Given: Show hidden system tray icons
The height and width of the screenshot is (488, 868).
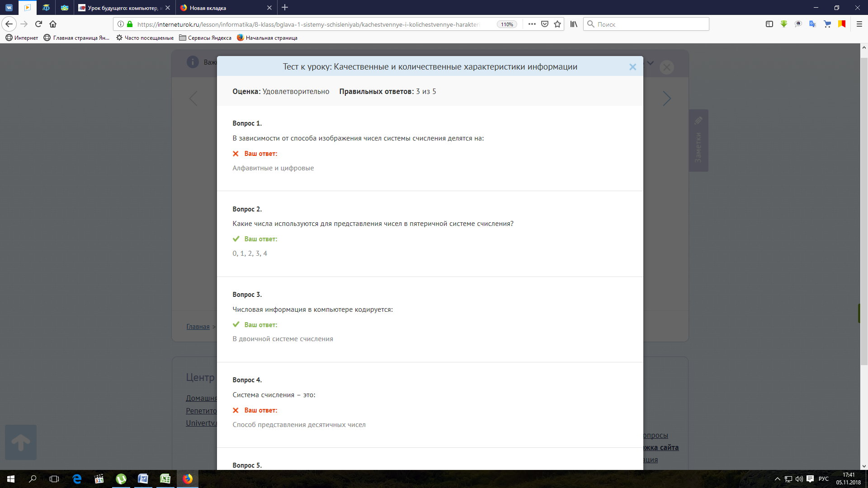Looking at the screenshot, I should 778,479.
